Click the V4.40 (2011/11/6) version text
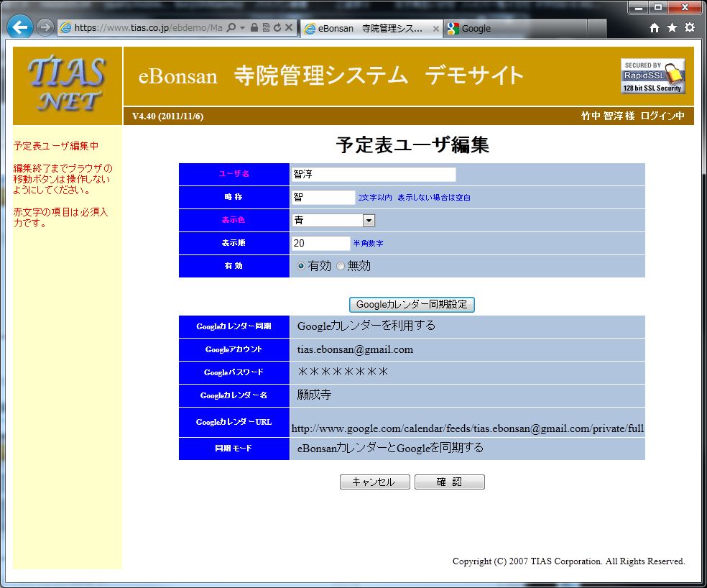707x588 pixels. (167, 116)
